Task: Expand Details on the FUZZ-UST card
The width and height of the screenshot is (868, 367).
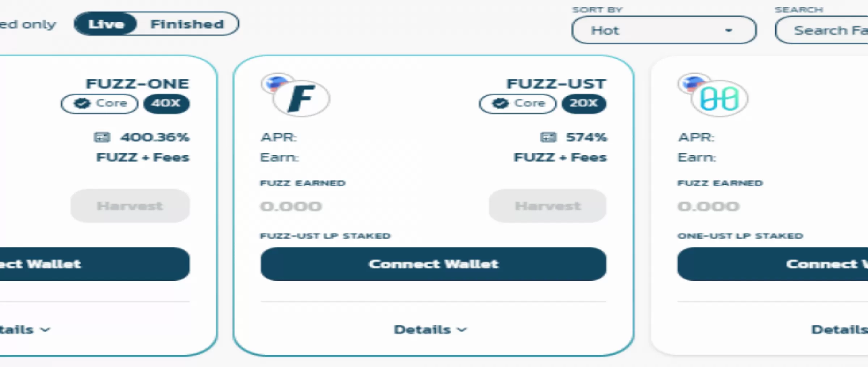Action: 430,329
